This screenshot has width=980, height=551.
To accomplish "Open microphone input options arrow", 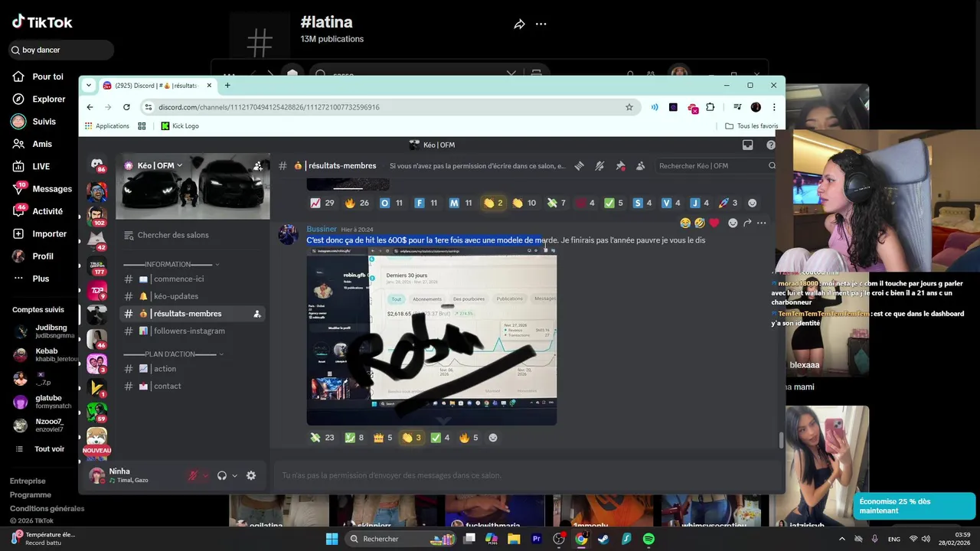I will (205, 475).
